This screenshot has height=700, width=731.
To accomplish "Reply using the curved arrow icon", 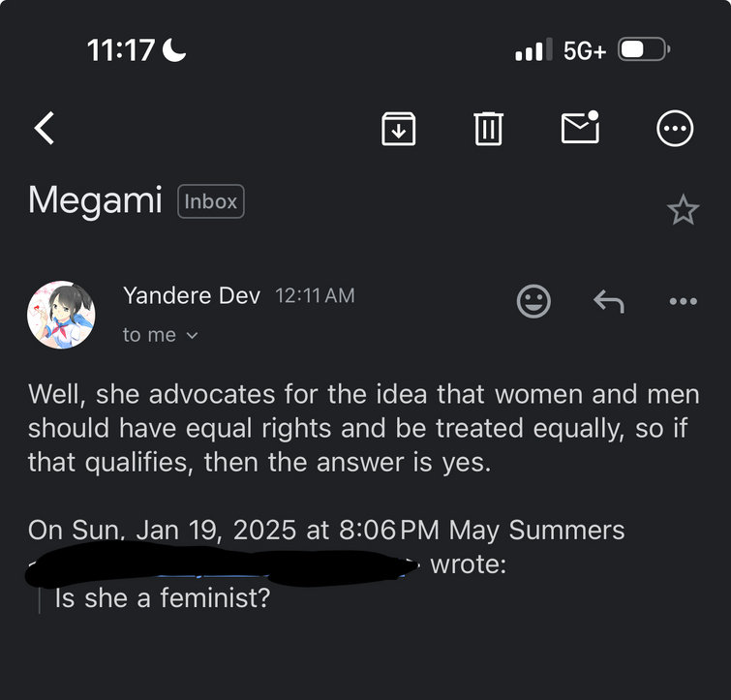I will [x=608, y=302].
